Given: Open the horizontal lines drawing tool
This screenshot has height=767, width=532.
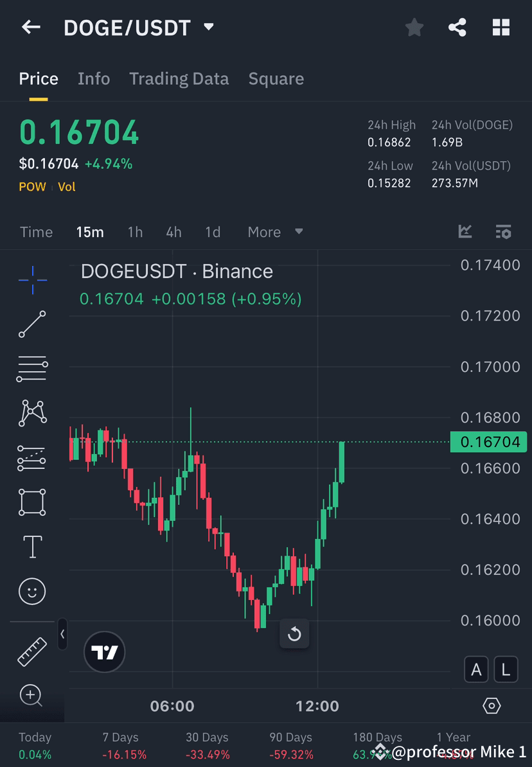Looking at the screenshot, I should (x=32, y=369).
